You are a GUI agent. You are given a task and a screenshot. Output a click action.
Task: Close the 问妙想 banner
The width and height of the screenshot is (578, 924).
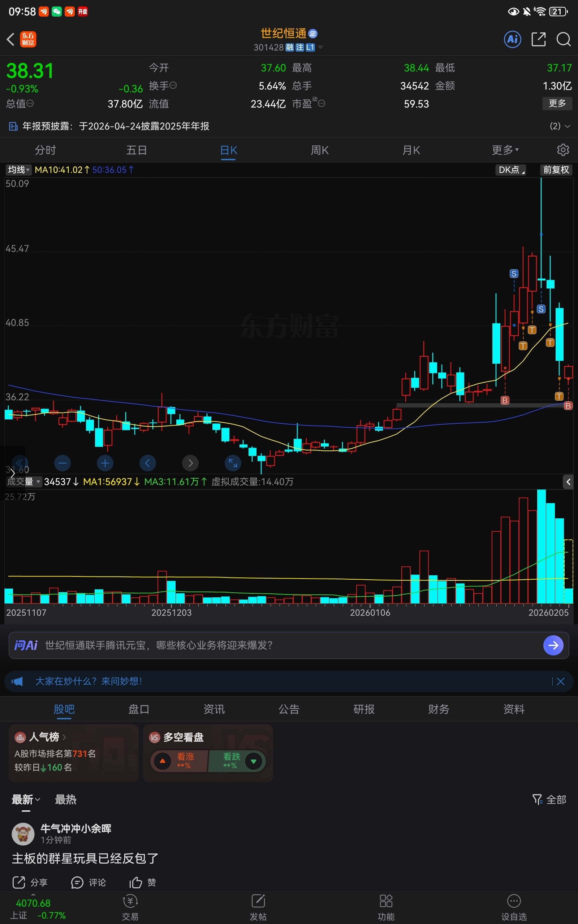pos(560,681)
